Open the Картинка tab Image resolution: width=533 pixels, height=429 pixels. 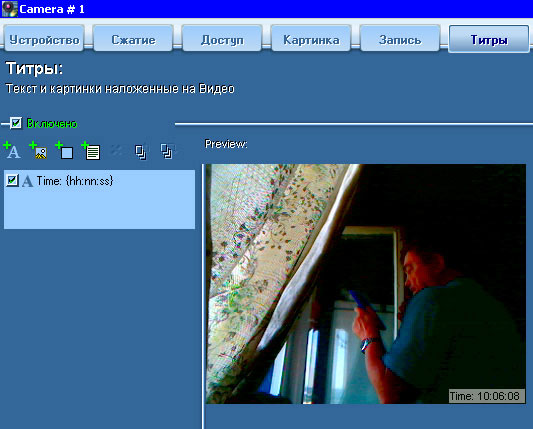pyautogui.click(x=311, y=39)
